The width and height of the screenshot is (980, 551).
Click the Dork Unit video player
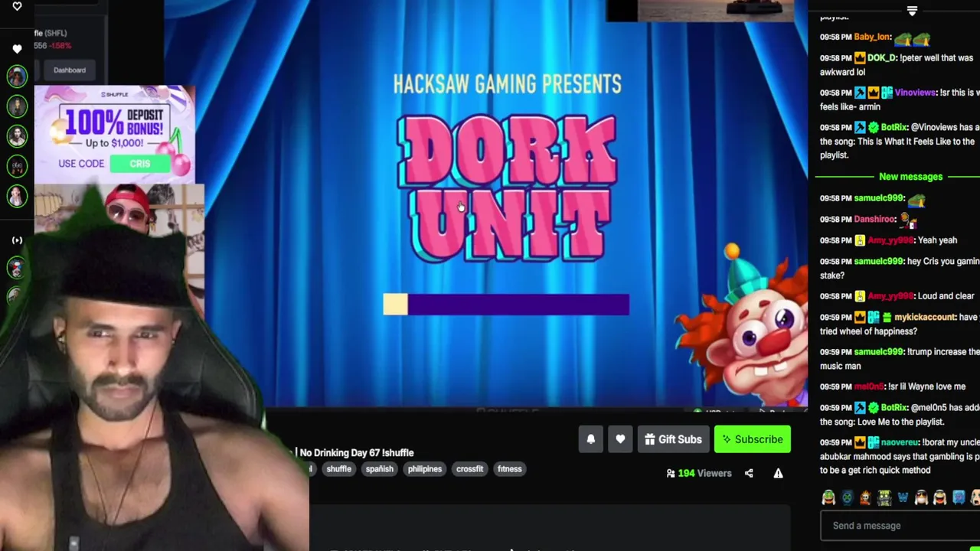[485, 203]
